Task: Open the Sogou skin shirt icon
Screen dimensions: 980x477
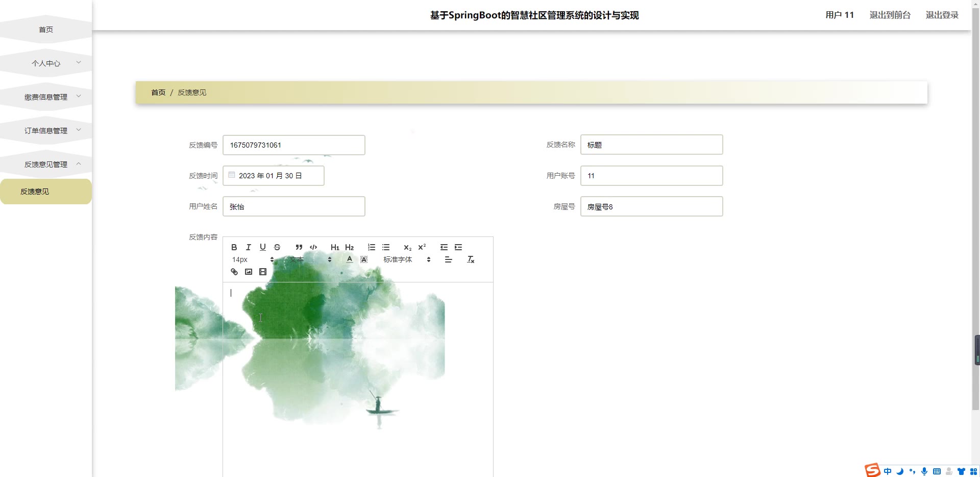Action: pyautogui.click(x=961, y=471)
